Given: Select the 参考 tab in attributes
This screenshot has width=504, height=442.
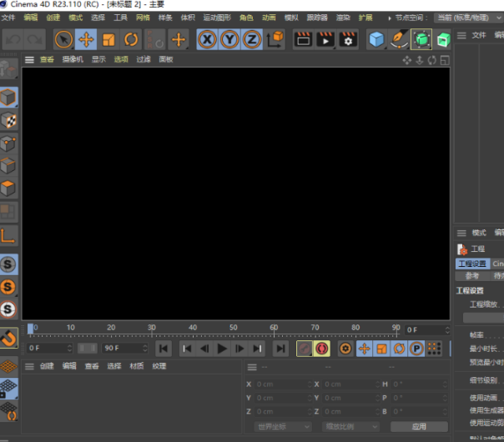Looking at the screenshot, I should 472,276.
